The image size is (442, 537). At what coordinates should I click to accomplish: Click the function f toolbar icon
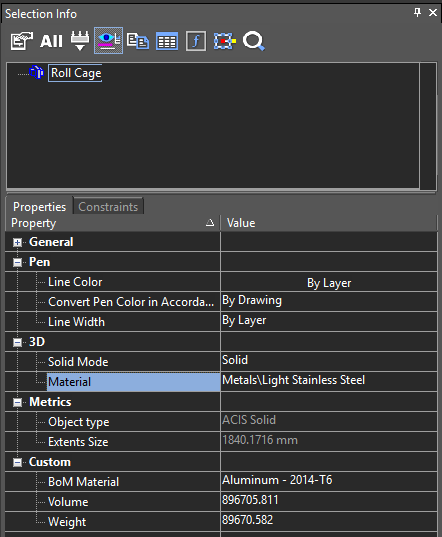pyautogui.click(x=196, y=41)
